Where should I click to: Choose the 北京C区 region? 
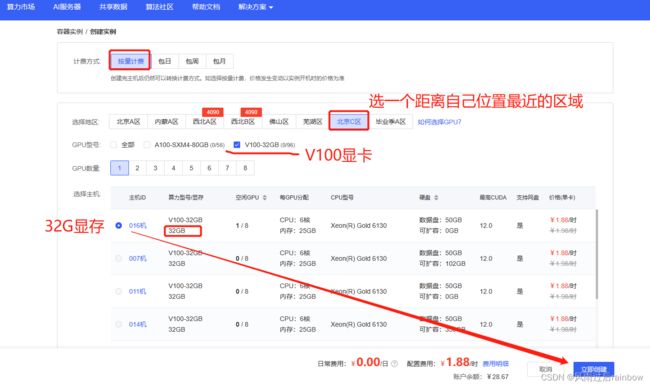[x=349, y=121]
